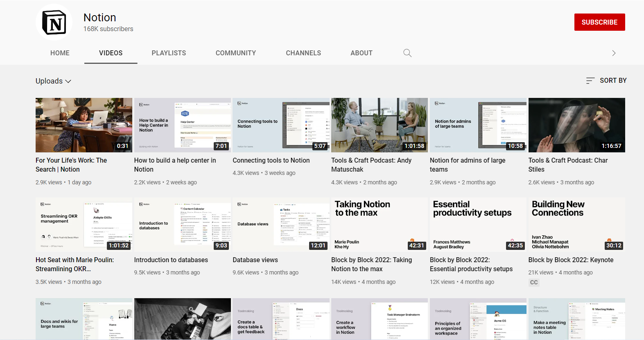This screenshot has width=644, height=340.
Task: Expand the Uploads dropdown
Action: click(x=54, y=81)
